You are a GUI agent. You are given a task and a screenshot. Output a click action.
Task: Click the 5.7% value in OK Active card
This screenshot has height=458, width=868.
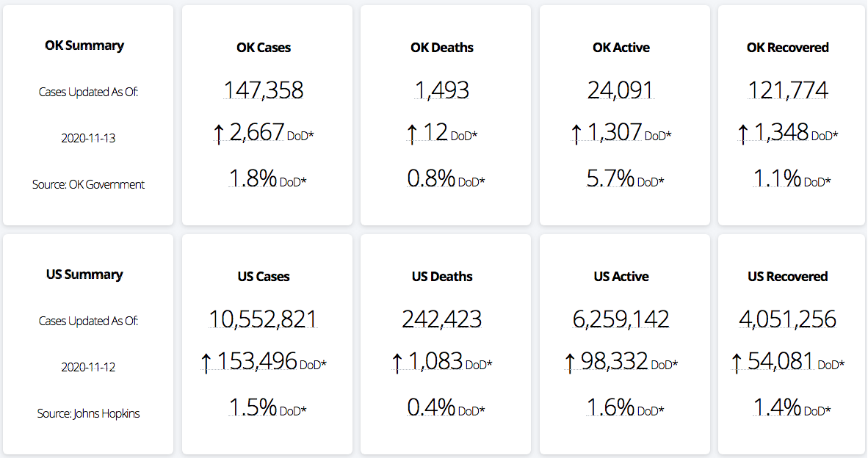pyautogui.click(x=610, y=178)
